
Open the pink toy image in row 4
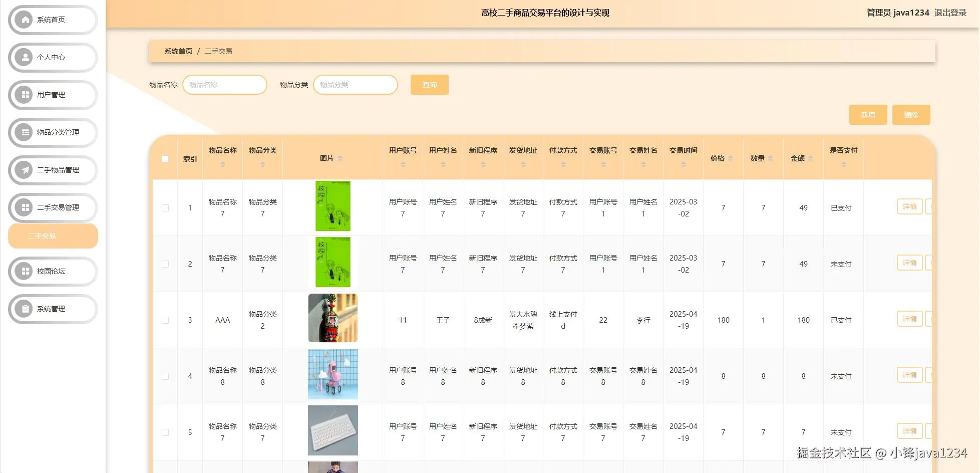point(333,374)
